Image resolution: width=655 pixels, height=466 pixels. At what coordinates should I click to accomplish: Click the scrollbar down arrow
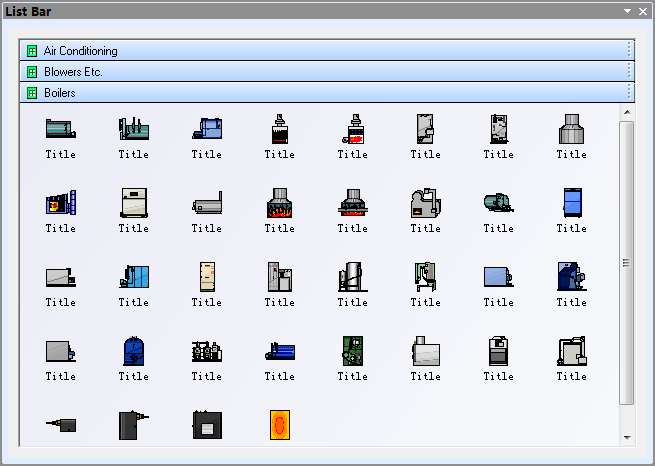tap(627, 437)
